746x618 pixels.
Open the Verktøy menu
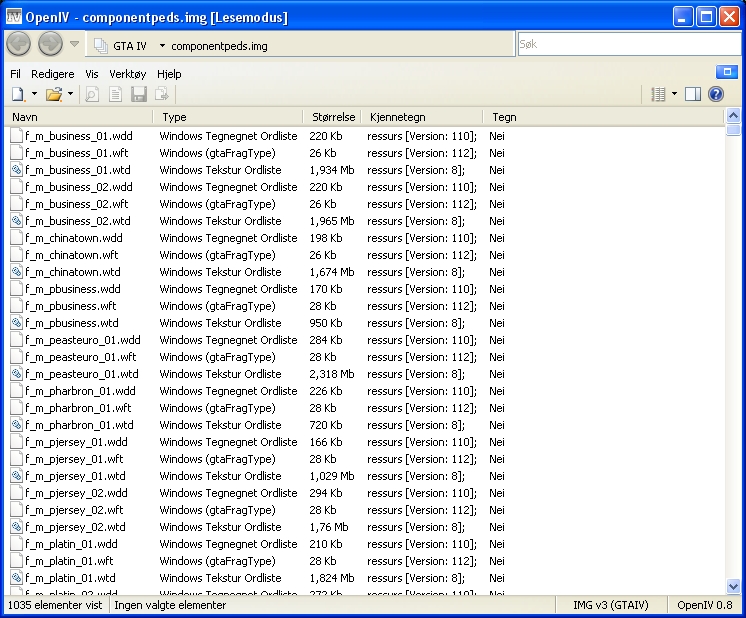128,74
